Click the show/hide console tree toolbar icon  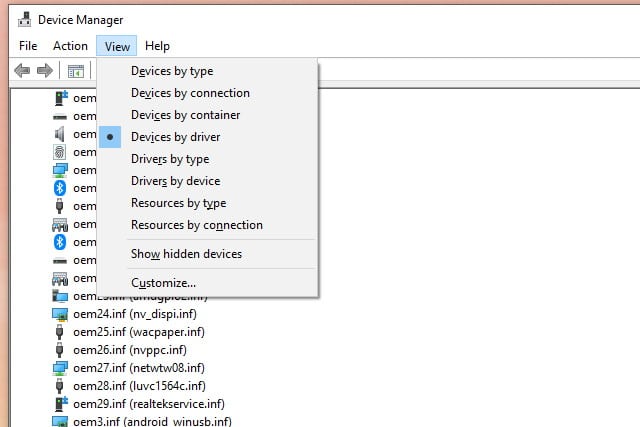click(x=75, y=70)
